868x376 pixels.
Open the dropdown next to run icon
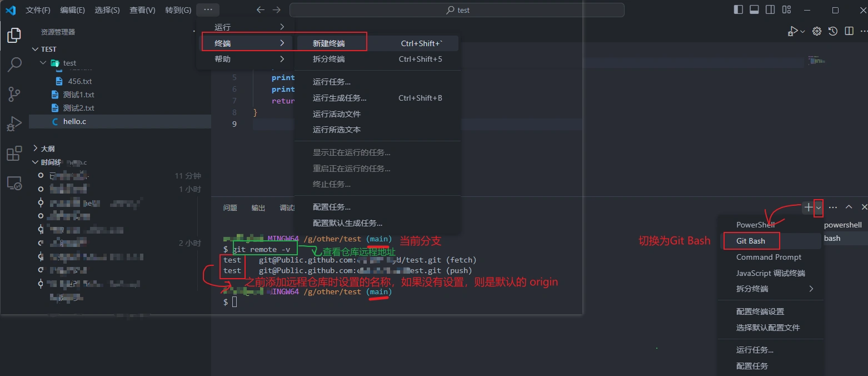[x=802, y=32]
